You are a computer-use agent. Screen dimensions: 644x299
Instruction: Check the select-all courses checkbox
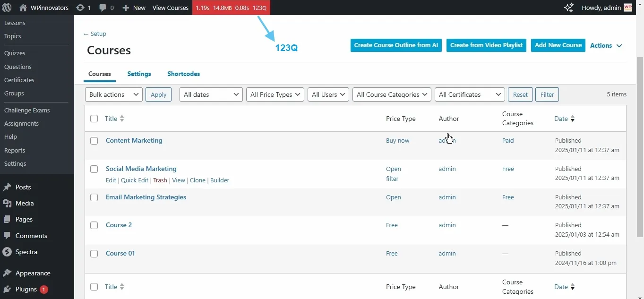tap(94, 119)
